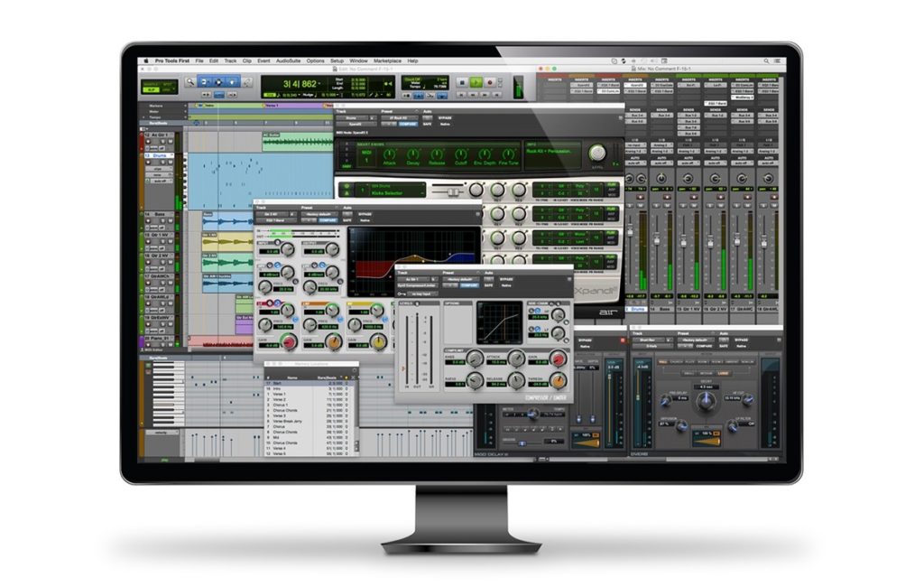The height and width of the screenshot is (587, 924).
Task: Select the Verse 2 entry in Memory Locations
Action: [x=280, y=399]
